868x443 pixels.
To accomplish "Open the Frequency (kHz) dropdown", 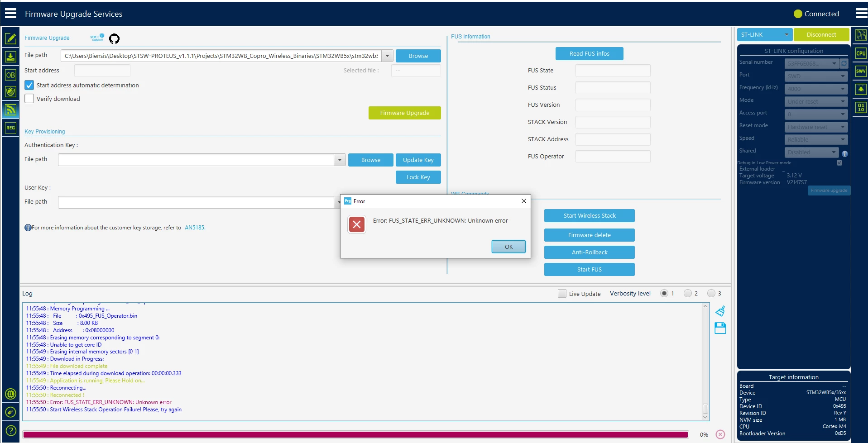I will [x=816, y=89].
